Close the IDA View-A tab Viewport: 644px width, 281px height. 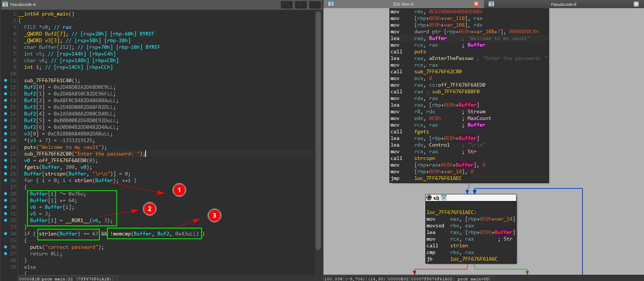pyautogui.click(x=476, y=4)
